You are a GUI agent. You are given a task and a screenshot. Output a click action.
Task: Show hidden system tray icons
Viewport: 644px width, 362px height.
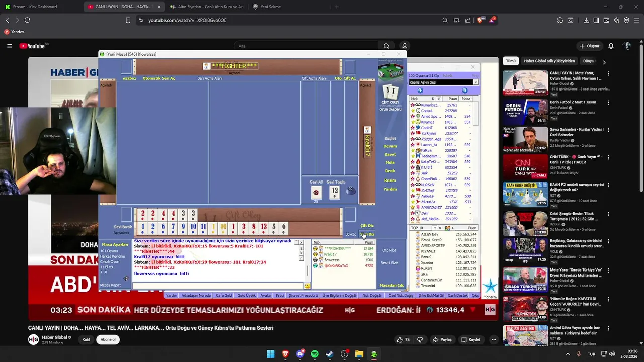[568, 354]
